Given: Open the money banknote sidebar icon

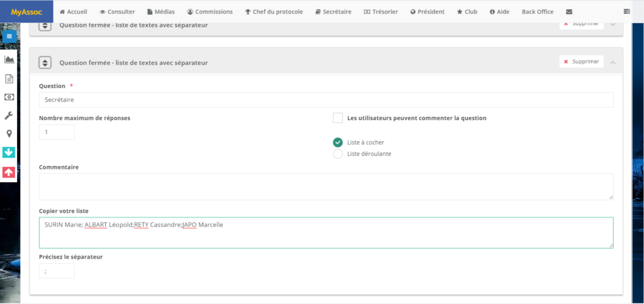Looking at the screenshot, I should click(x=9, y=97).
